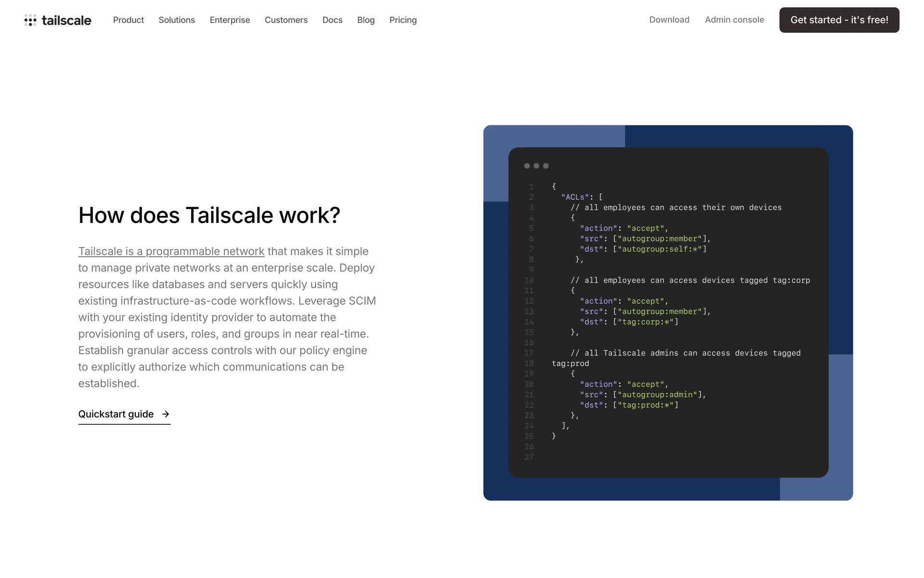The height and width of the screenshot is (578, 924).
Task: Click the first gray window dot
Action: [527, 166]
